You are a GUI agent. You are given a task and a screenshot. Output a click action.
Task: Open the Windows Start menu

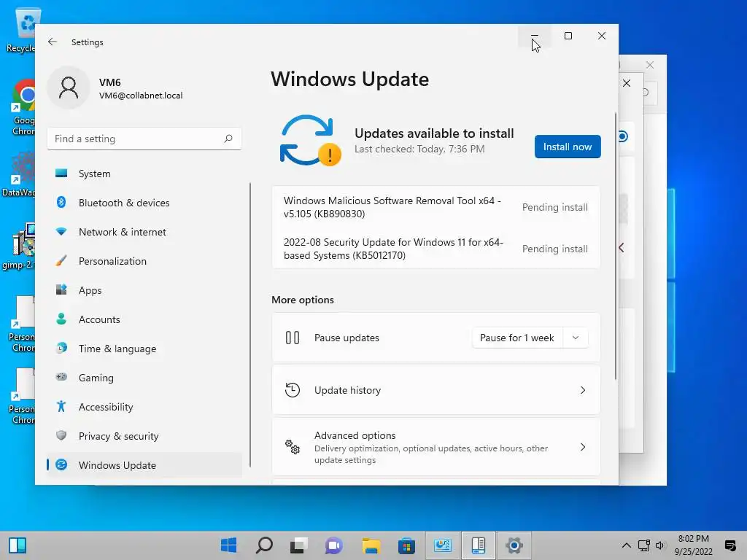[x=228, y=545]
